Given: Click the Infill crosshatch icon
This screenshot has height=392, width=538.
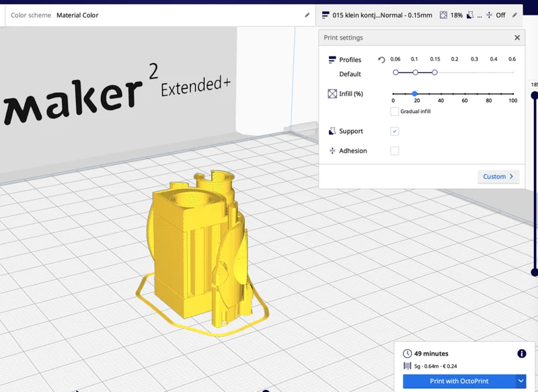Looking at the screenshot, I should pyautogui.click(x=332, y=93).
